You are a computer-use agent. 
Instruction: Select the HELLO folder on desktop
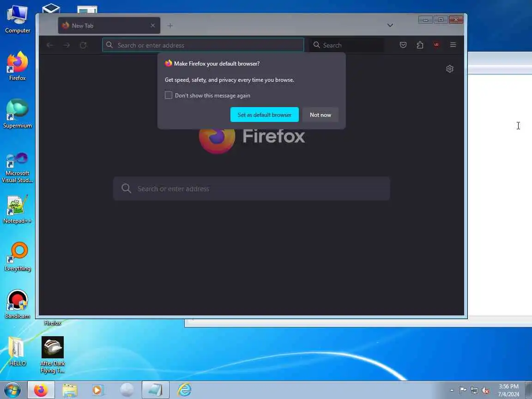click(x=17, y=351)
